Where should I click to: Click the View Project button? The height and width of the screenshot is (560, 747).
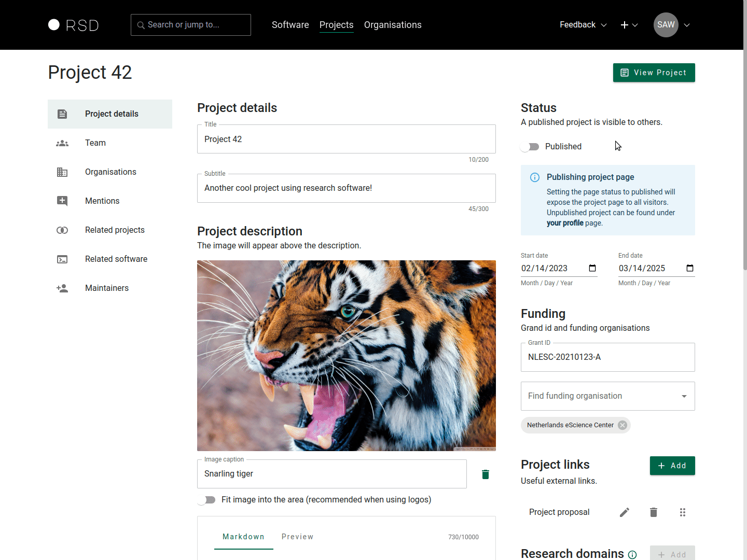pyautogui.click(x=654, y=73)
